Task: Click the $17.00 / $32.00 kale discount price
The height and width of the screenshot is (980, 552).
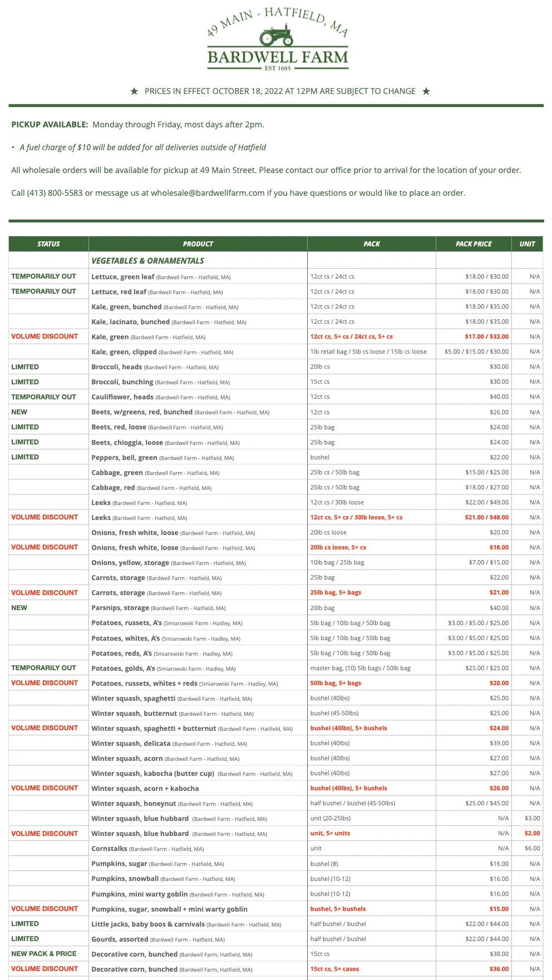Action: coord(486,336)
